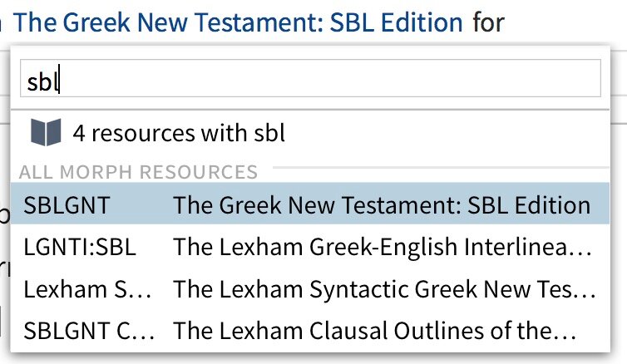Image resolution: width=627 pixels, height=364 pixels.
Task: Pick the SBLGNT Clausal Outlines resource row
Action: [310, 331]
